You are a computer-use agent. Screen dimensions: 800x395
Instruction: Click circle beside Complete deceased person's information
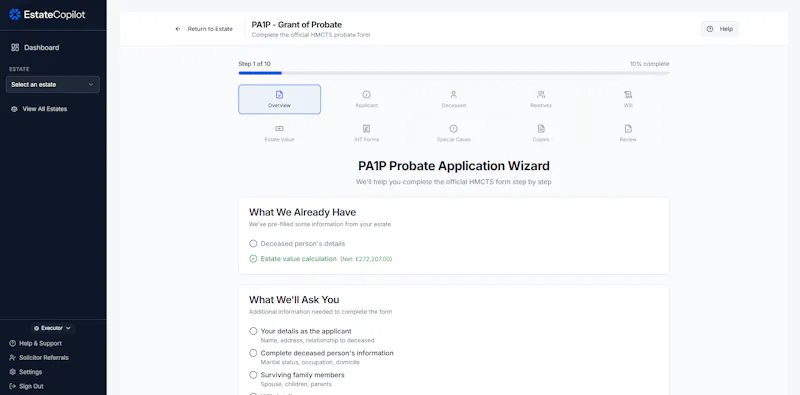click(x=253, y=353)
